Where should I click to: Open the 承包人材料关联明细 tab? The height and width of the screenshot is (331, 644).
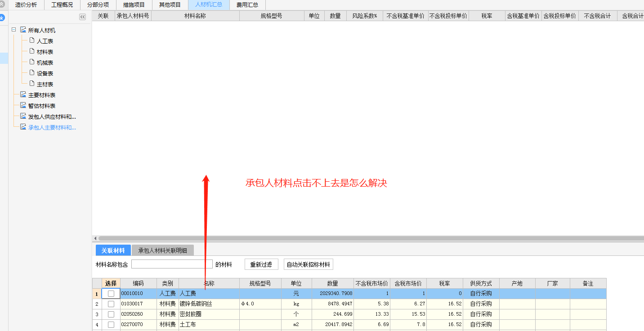point(162,250)
